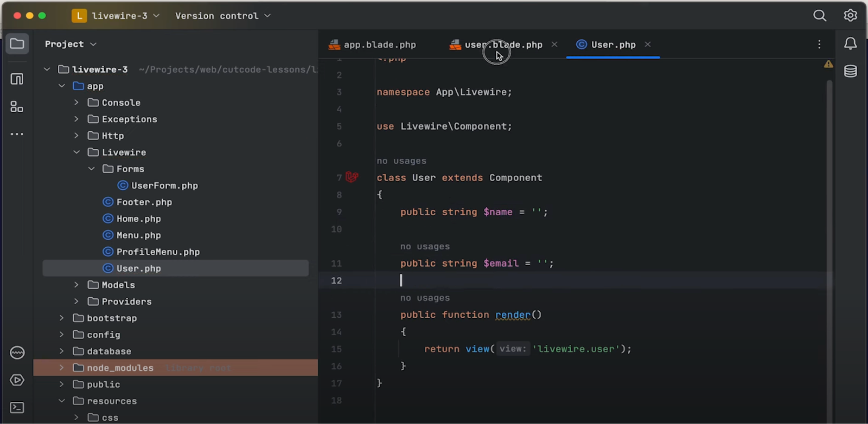Open the plugin components sidebar icon
The image size is (868, 424).
[x=17, y=107]
